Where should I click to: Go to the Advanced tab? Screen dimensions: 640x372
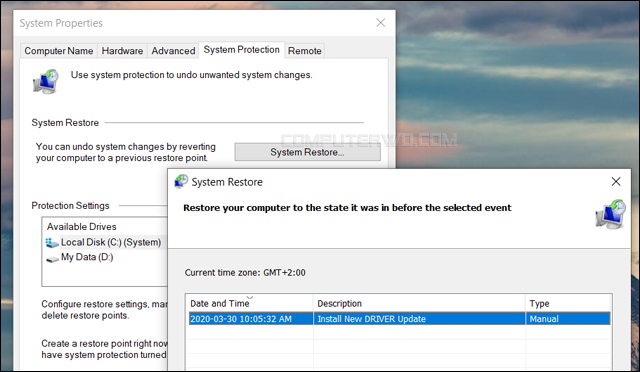tap(173, 51)
